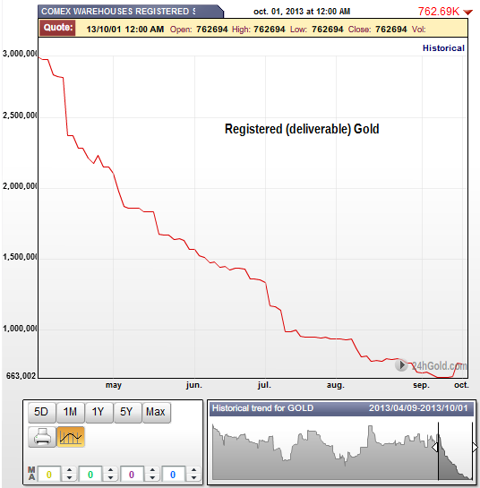Toggle the line chart style icon

point(70,437)
